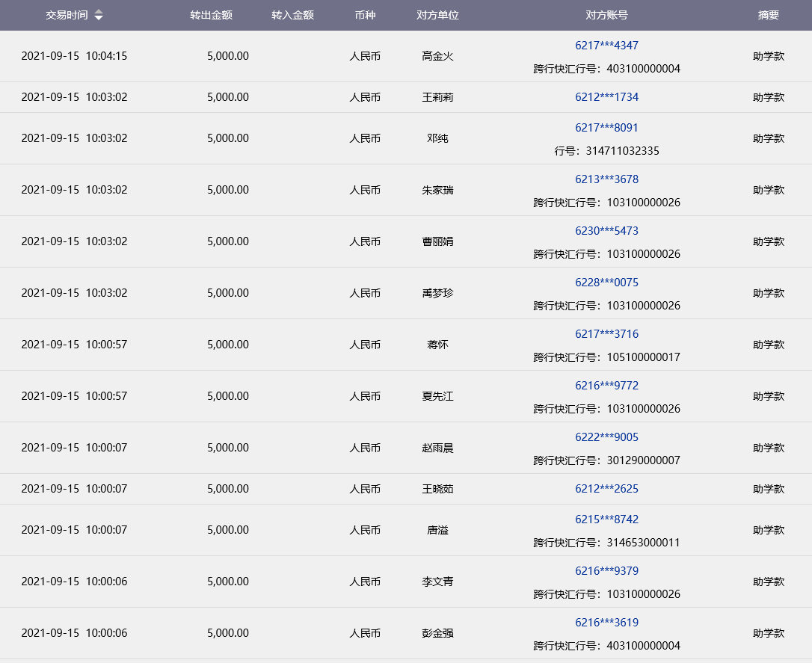Click account number 6217***8091
Image resolution: width=812 pixels, height=663 pixels.
606,128
